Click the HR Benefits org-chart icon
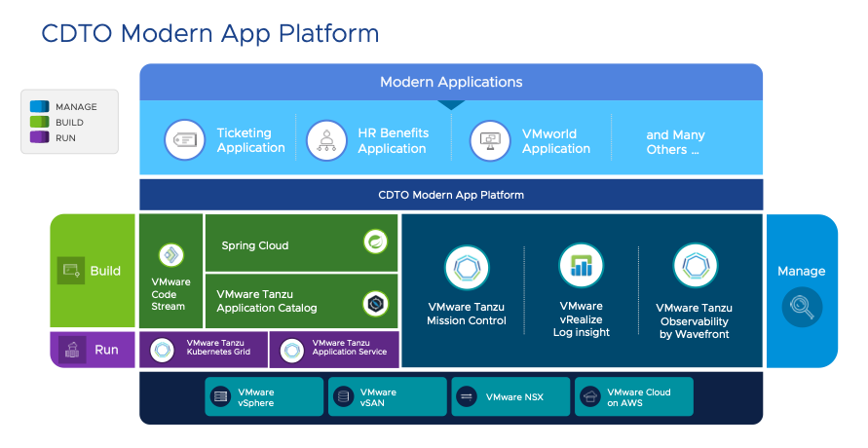The width and height of the screenshot is (868, 448). click(x=326, y=140)
